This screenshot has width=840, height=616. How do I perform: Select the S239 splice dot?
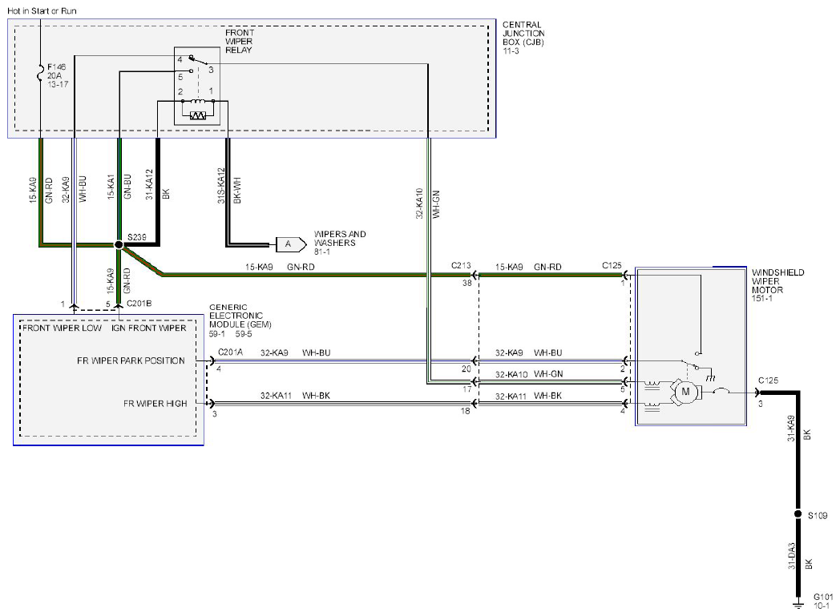coord(119,244)
